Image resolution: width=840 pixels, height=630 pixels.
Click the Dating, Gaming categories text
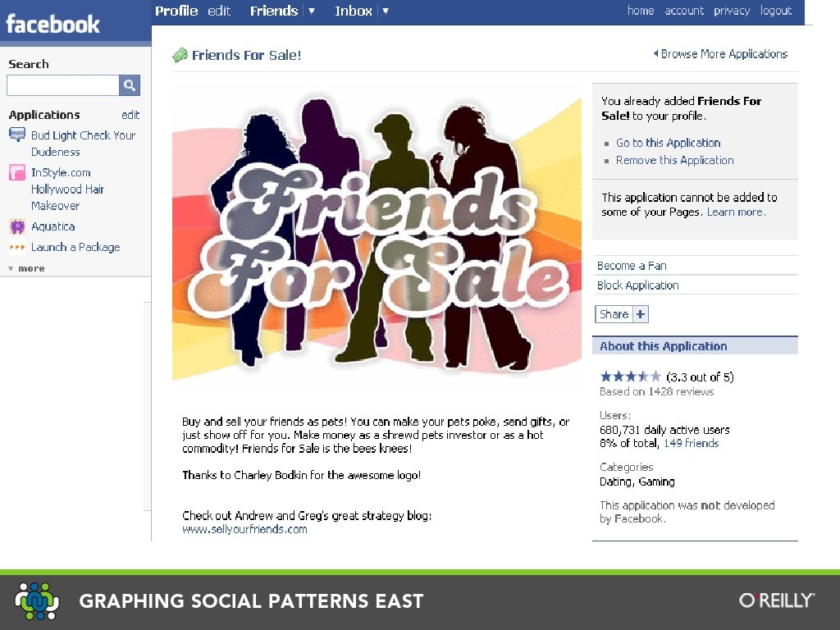tap(637, 482)
